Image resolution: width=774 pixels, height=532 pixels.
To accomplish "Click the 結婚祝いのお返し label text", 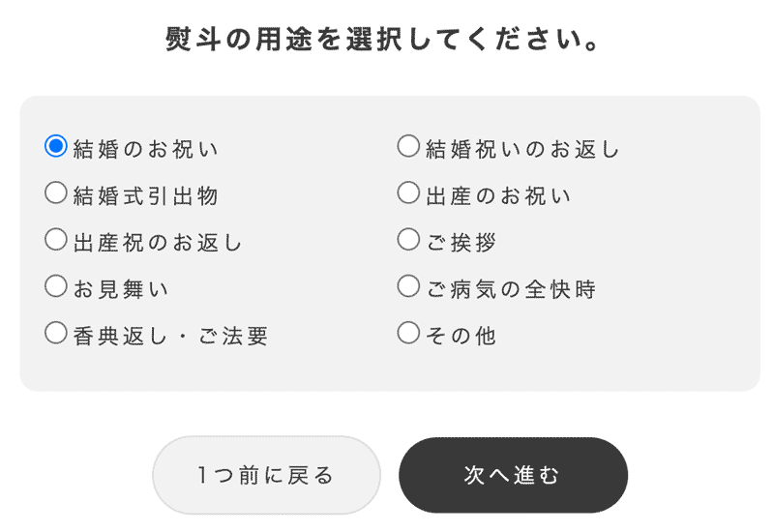I will [x=522, y=150].
